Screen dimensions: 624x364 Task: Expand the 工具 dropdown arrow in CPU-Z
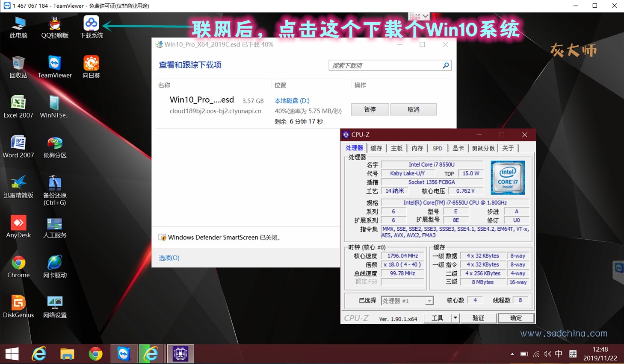(455, 318)
